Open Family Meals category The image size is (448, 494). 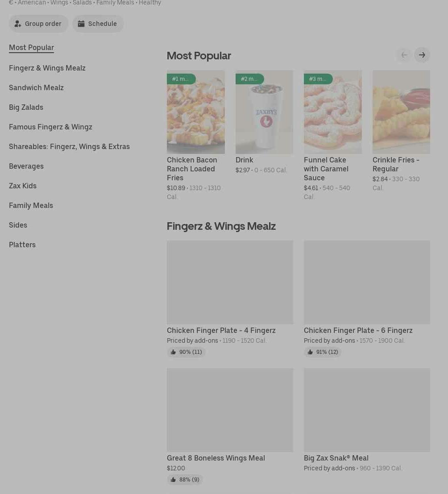point(31,205)
